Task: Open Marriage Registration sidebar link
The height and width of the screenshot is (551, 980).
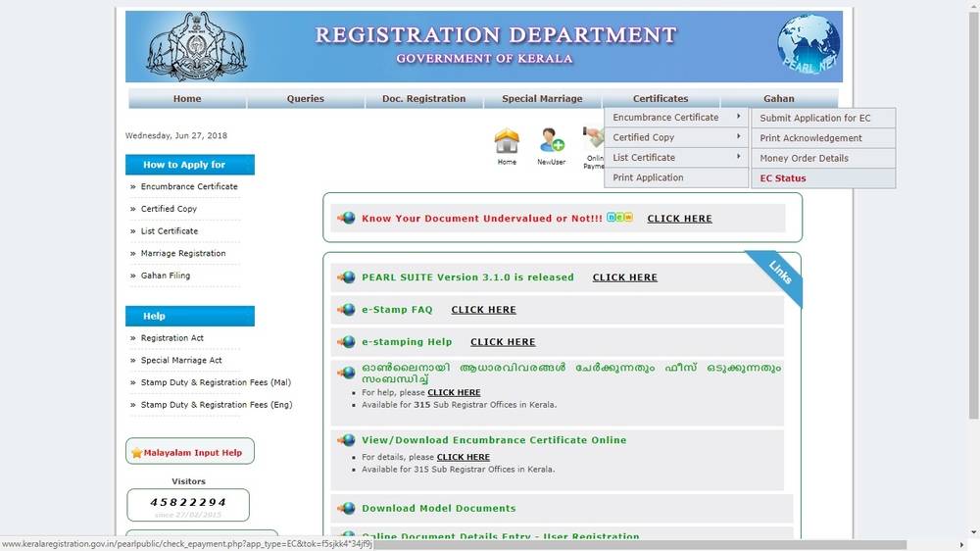Action: pyautogui.click(x=183, y=253)
